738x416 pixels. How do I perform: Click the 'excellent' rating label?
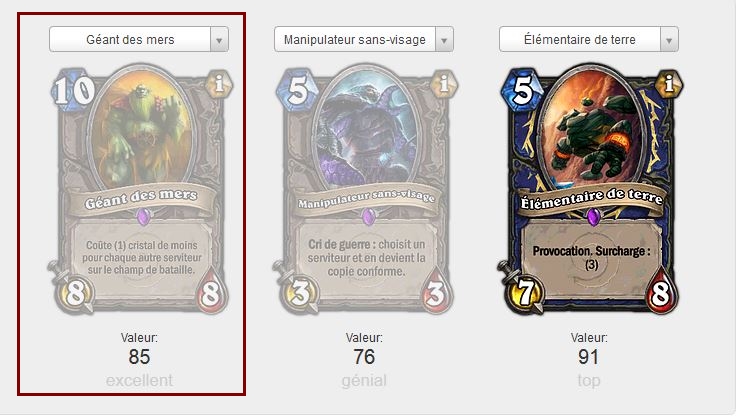pyautogui.click(x=139, y=380)
